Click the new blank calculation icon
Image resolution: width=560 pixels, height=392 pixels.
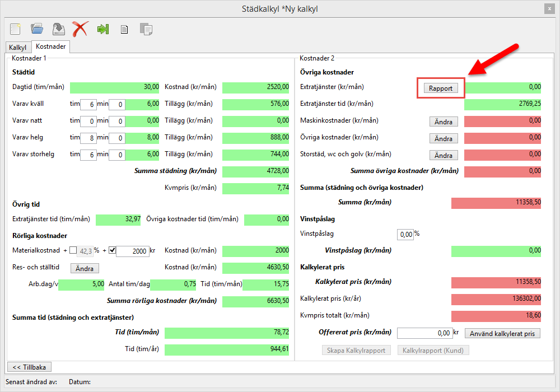coord(16,29)
